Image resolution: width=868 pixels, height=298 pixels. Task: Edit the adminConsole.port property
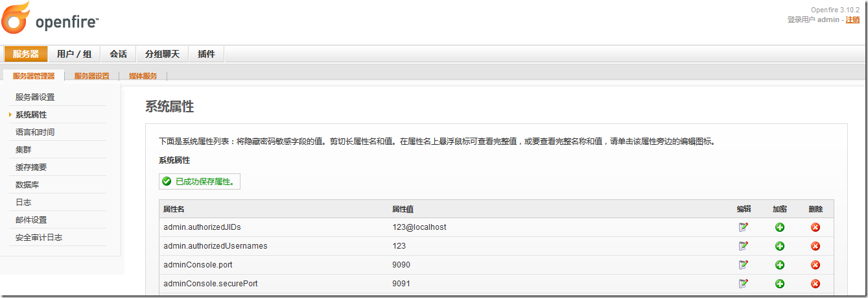pyautogui.click(x=744, y=265)
